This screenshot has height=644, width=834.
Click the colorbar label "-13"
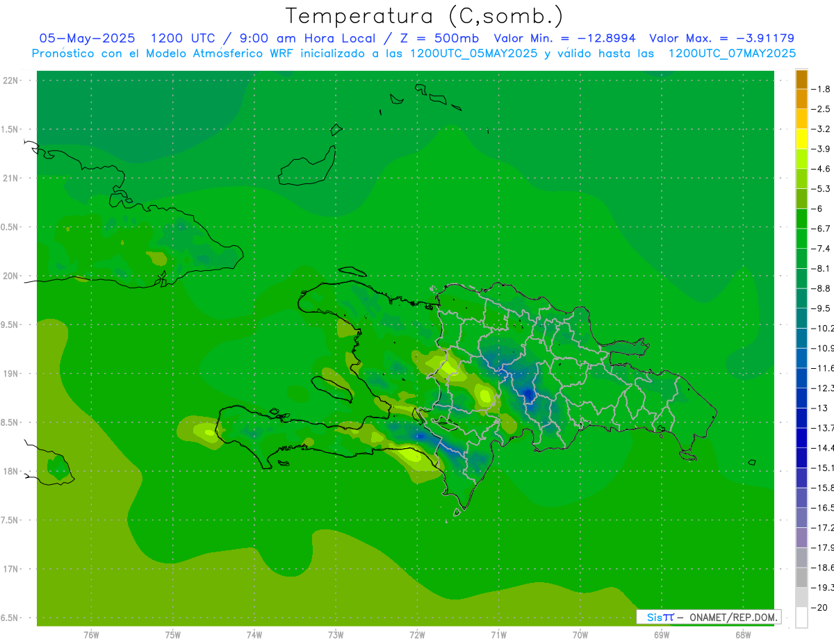pyautogui.click(x=820, y=408)
